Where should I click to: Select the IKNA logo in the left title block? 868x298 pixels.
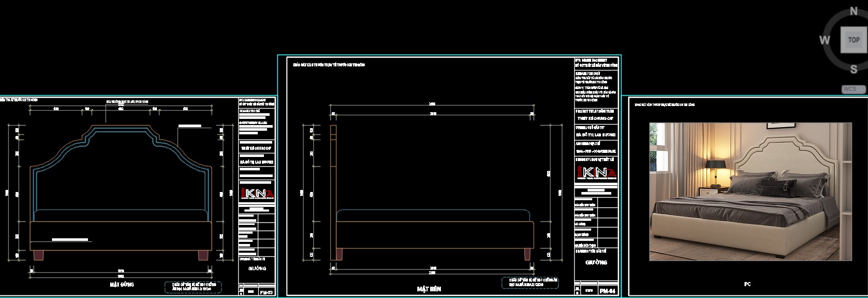pos(257,193)
